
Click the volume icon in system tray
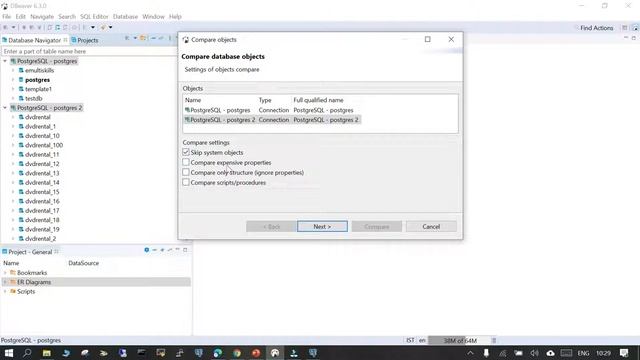point(534,353)
